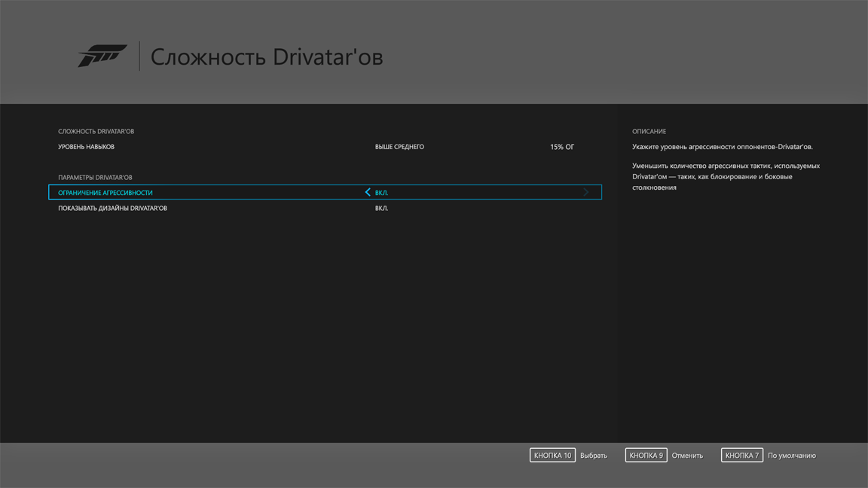Click left arrow on Ограничение агрессивности
Image resolution: width=868 pixels, height=488 pixels.
(368, 192)
